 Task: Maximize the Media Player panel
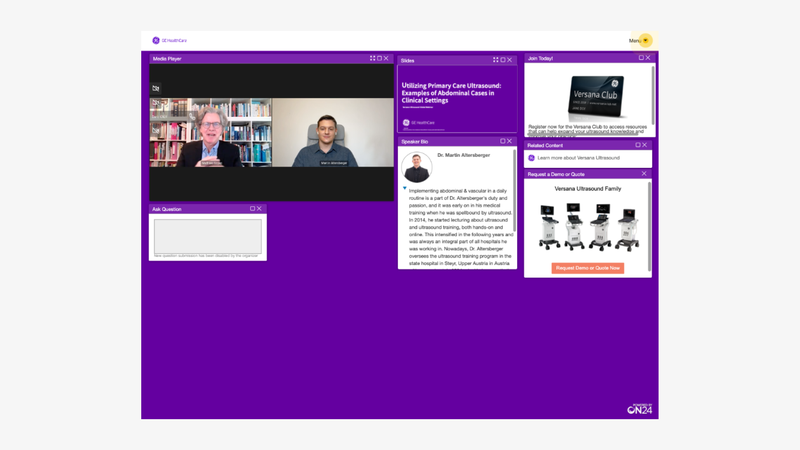point(379,58)
